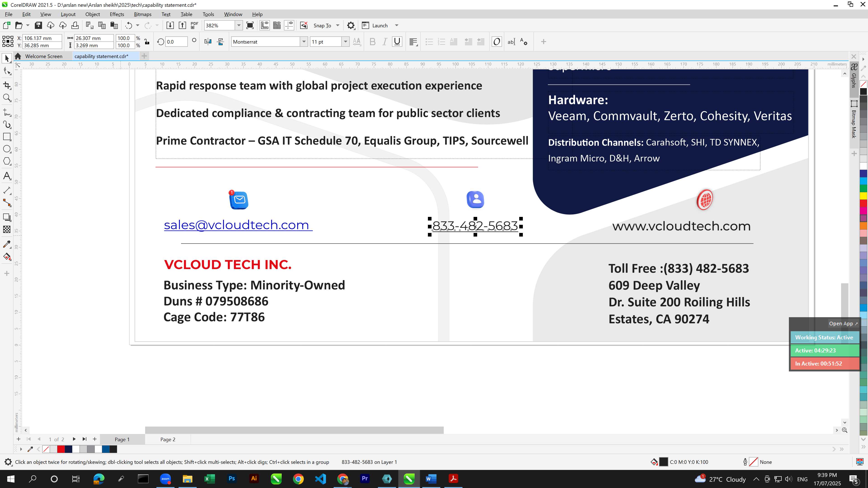Viewport: 868px width, 488px height.
Task: Open Options gear icon
Action: [351, 26]
